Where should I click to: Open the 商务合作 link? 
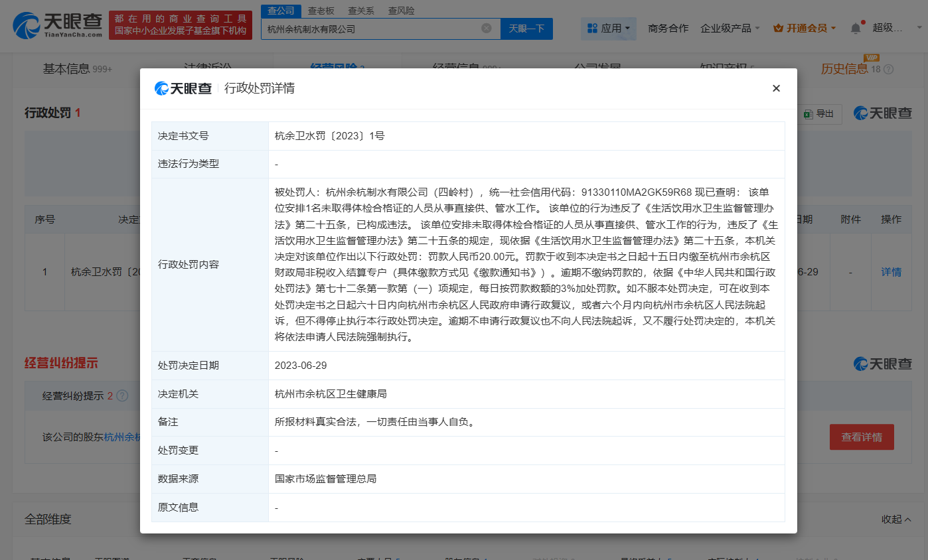point(668,28)
